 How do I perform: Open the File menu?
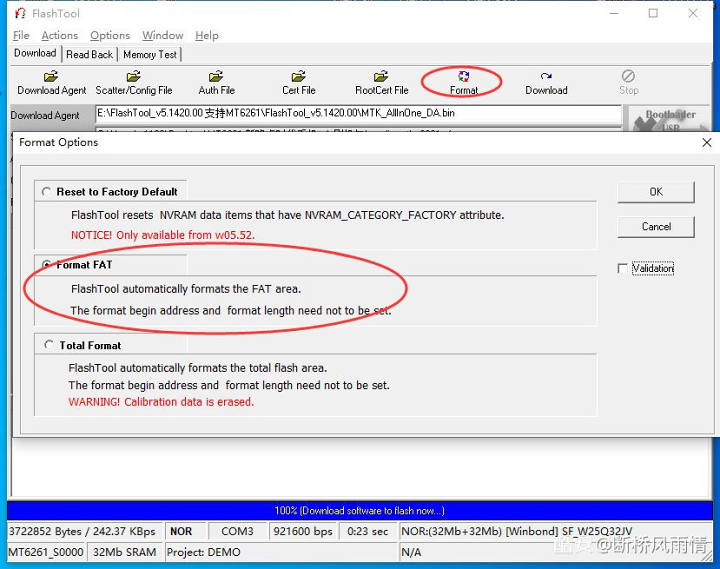point(21,35)
